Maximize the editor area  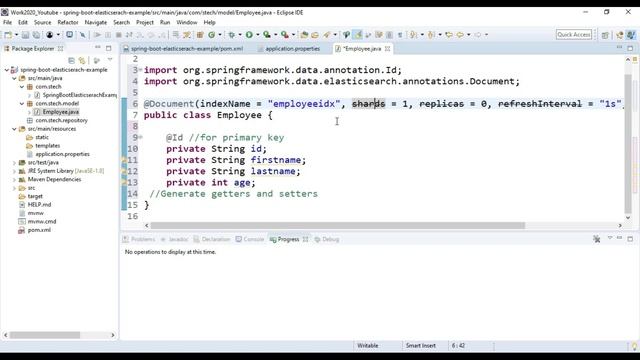click(x=630, y=48)
